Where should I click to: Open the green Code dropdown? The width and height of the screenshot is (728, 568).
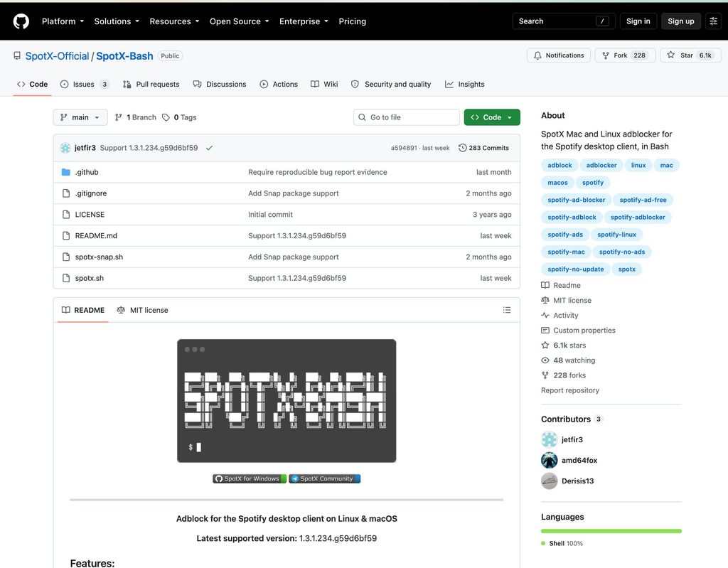pyautogui.click(x=492, y=117)
